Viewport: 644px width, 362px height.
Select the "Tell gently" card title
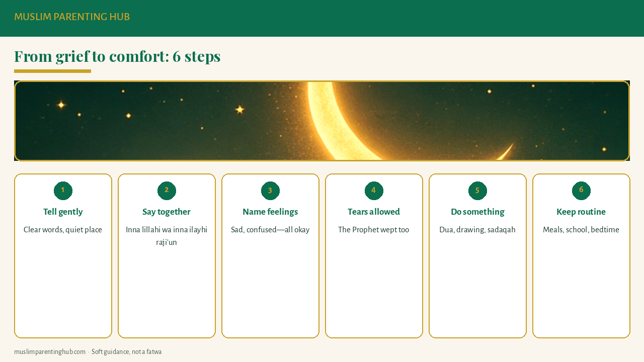(x=63, y=212)
